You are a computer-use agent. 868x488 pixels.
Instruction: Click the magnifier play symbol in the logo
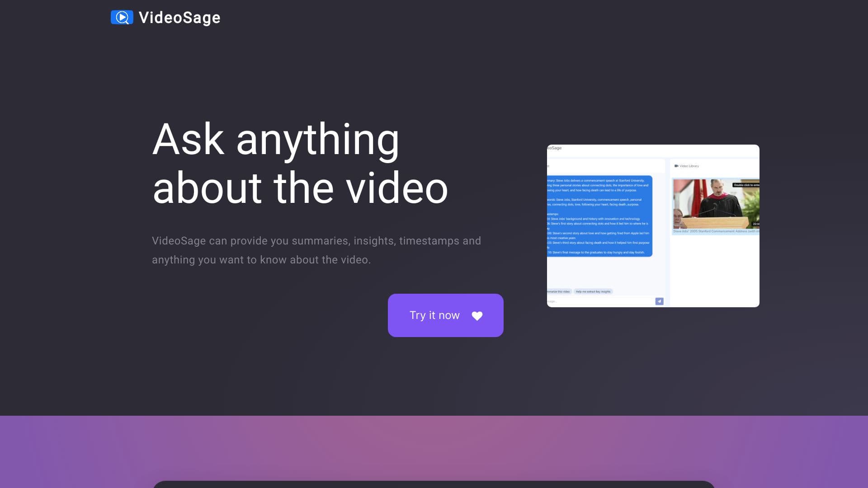coord(121,17)
